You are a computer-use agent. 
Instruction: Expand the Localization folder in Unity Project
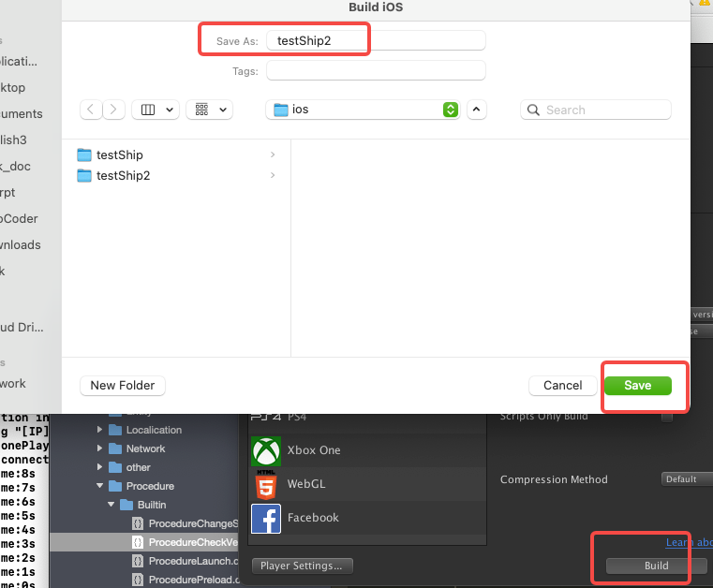tap(99, 430)
